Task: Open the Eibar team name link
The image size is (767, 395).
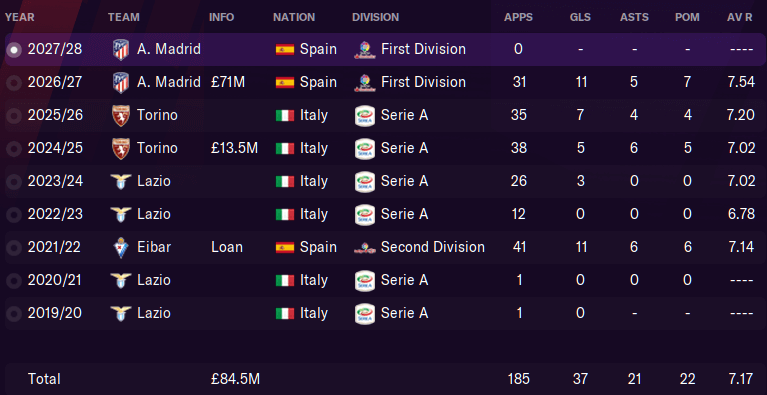Action: [154, 247]
